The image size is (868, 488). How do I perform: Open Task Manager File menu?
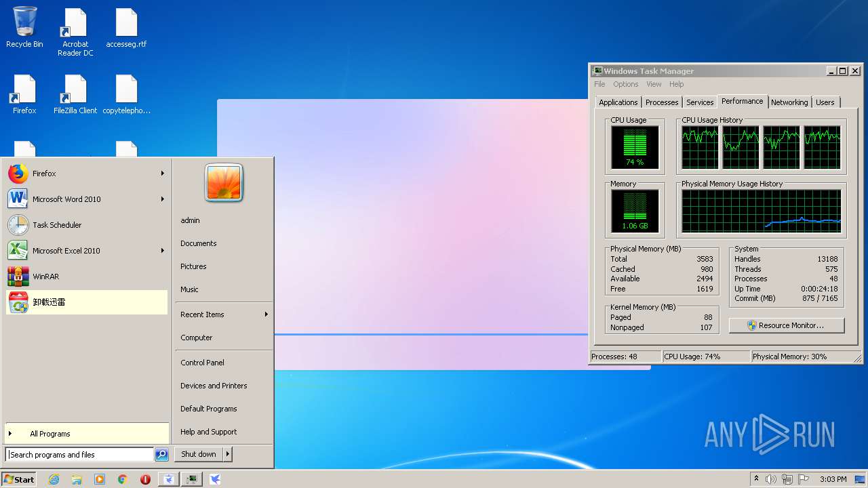[x=599, y=84]
